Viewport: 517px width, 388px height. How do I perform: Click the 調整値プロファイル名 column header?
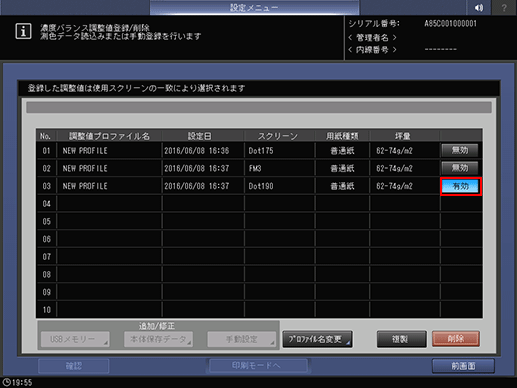(x=109, y=136)
